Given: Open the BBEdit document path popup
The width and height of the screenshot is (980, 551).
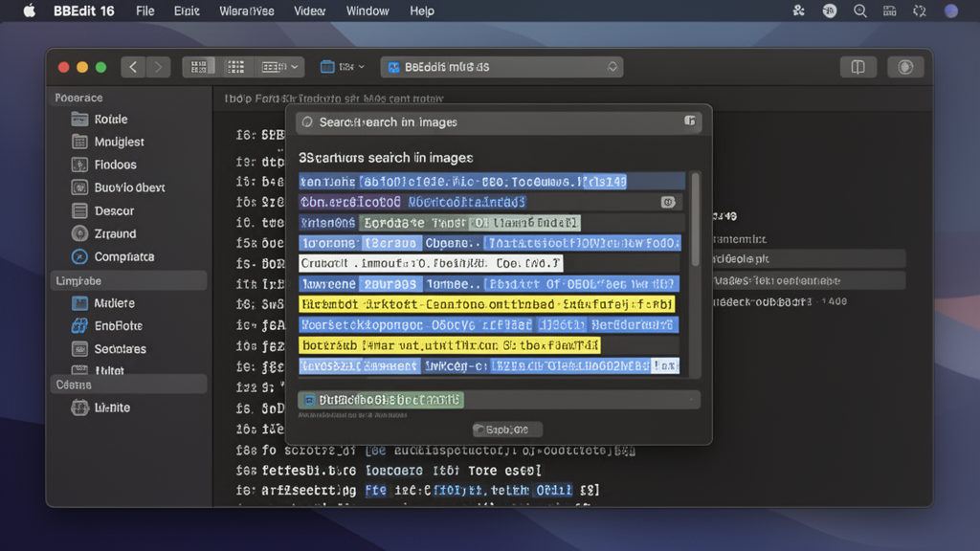Looking at the screenshot, I should click(501, 67).
